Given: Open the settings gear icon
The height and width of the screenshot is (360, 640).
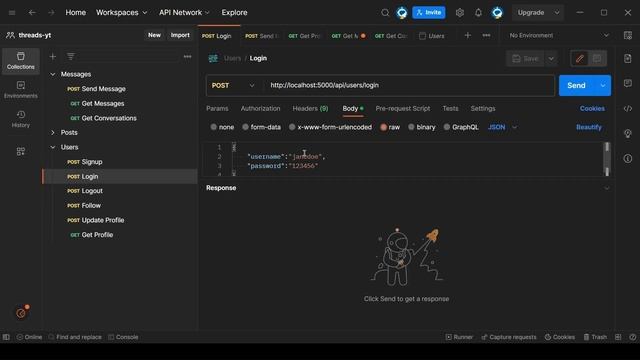Looking at the screenshot, I should click(x=460, y=13).
